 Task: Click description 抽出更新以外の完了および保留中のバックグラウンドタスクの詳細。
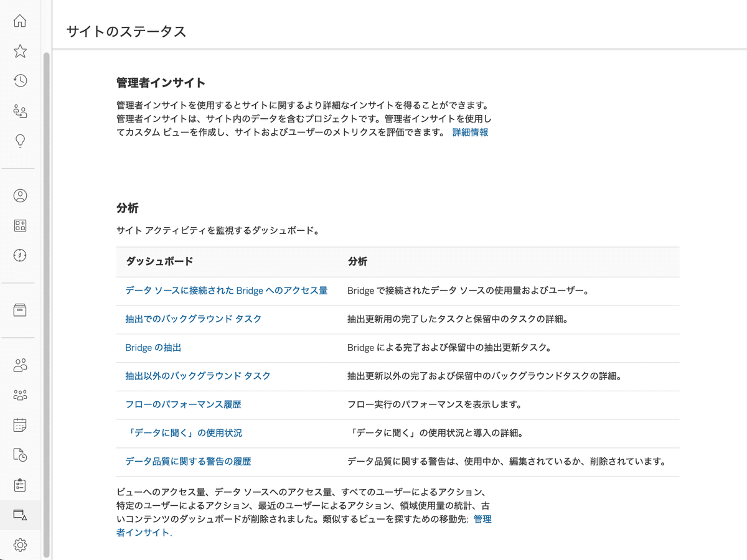[485, 376]
